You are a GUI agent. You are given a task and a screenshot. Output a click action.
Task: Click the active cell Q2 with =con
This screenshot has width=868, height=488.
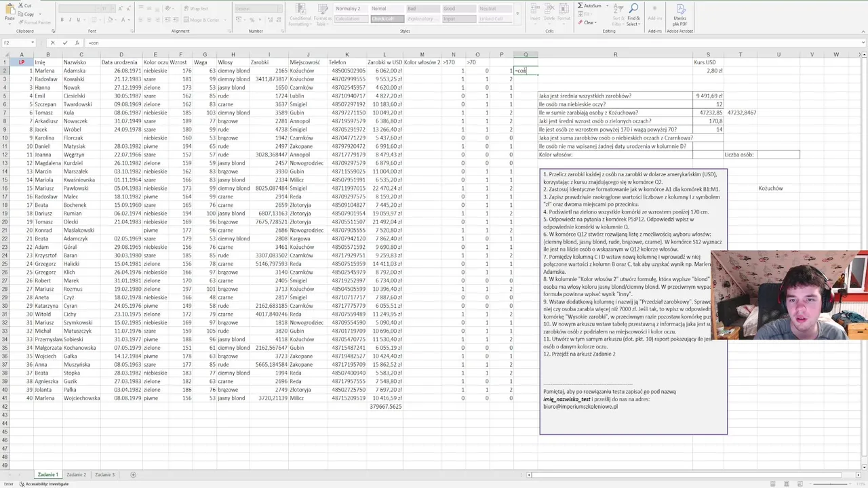point(526,70)
